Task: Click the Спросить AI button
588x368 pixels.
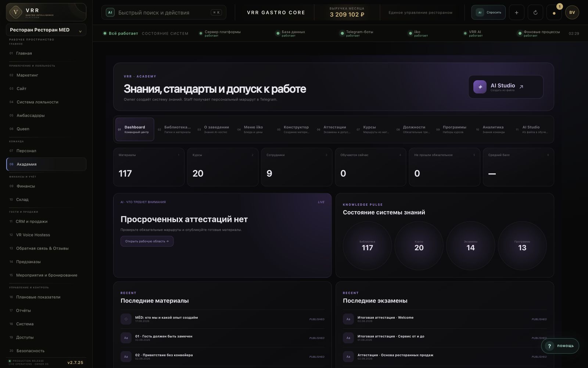Action: tap(488, 13)
